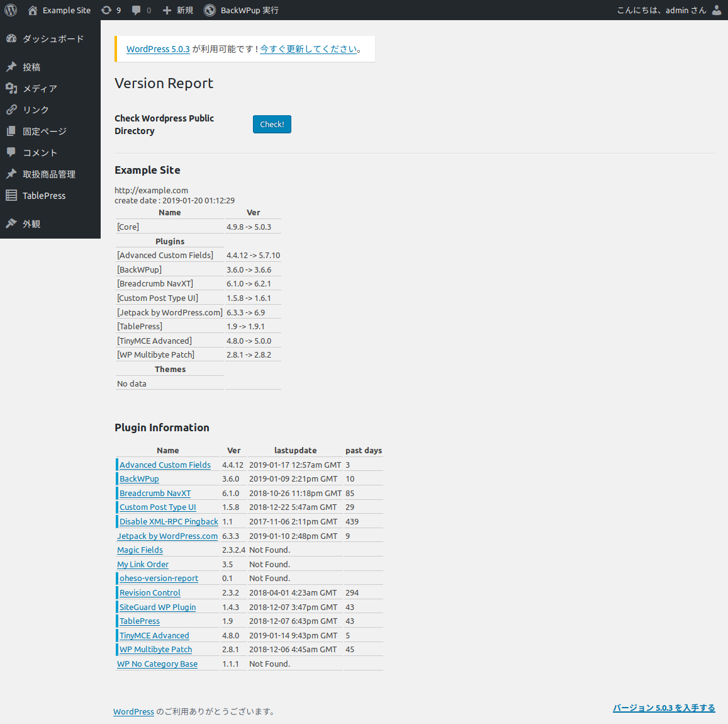This screenshot has width=728, height=724.
Task: Open the コメント sidebar menu
Action: (x=50, y=152)
